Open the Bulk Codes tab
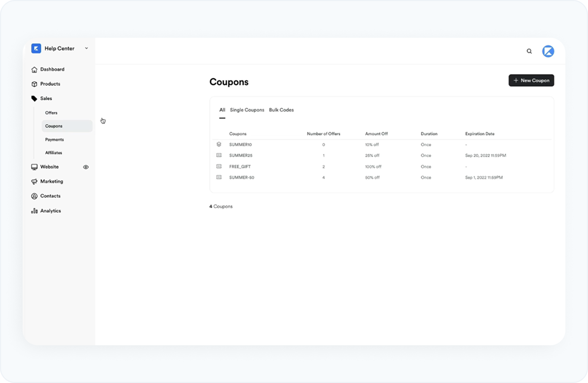This screenshot has height=383, width=588. [x=281, y=109]
